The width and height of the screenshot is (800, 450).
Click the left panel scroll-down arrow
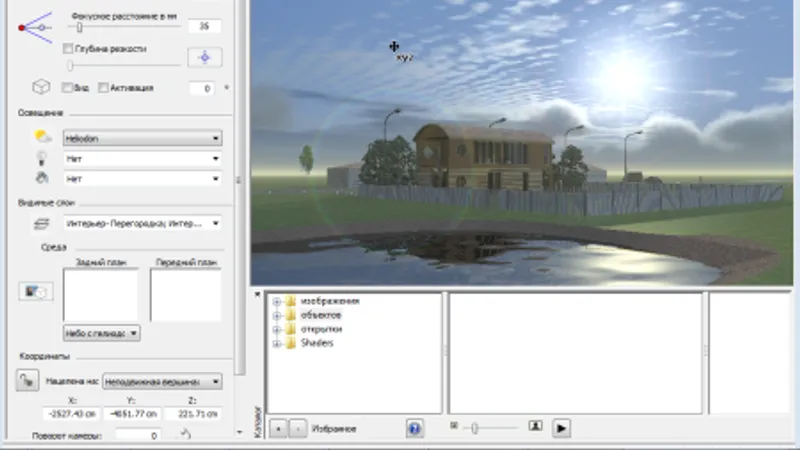pyautogui.click(x=239, y=432)
